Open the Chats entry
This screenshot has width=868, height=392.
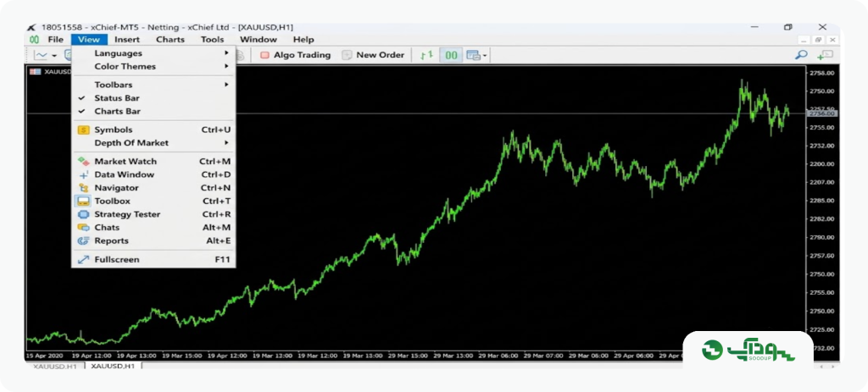point(154,228)
